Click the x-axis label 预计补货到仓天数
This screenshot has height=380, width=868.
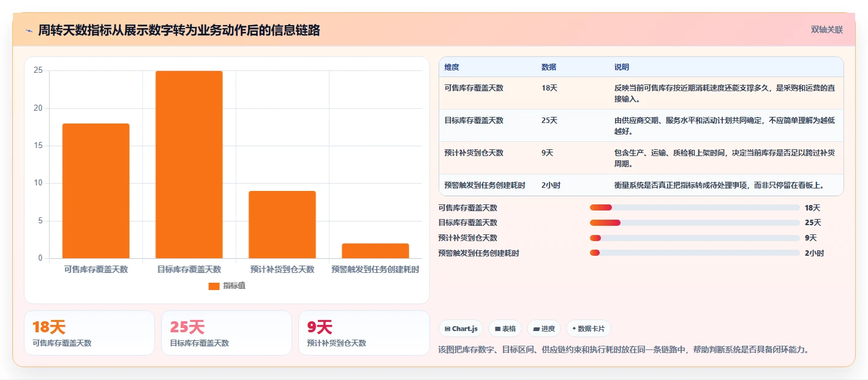282,269
